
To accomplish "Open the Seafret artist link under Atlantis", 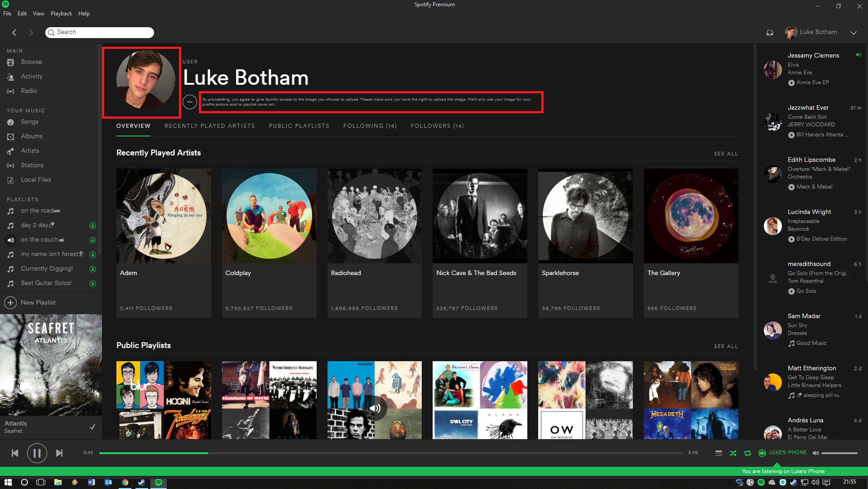I will (x=13, y=431).
